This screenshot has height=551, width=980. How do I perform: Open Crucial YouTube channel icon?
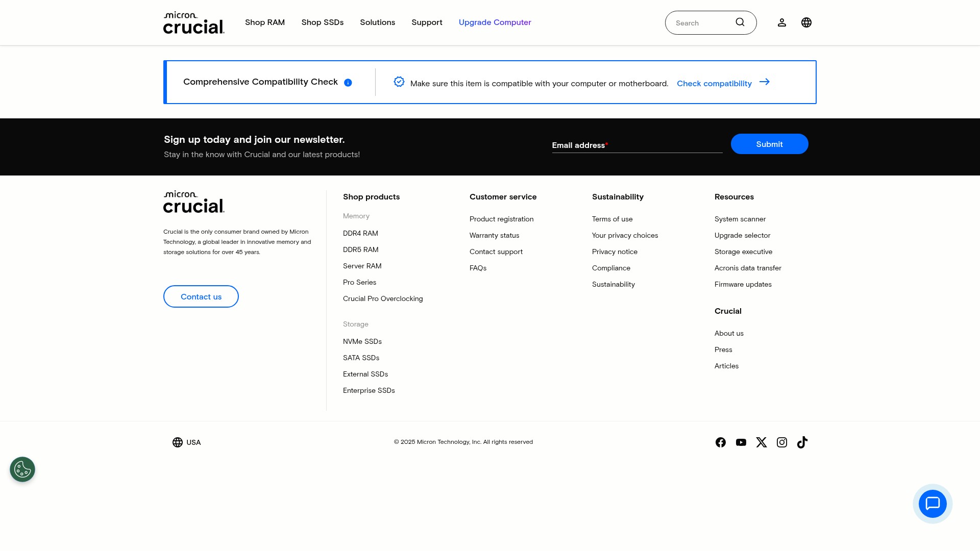741,442
